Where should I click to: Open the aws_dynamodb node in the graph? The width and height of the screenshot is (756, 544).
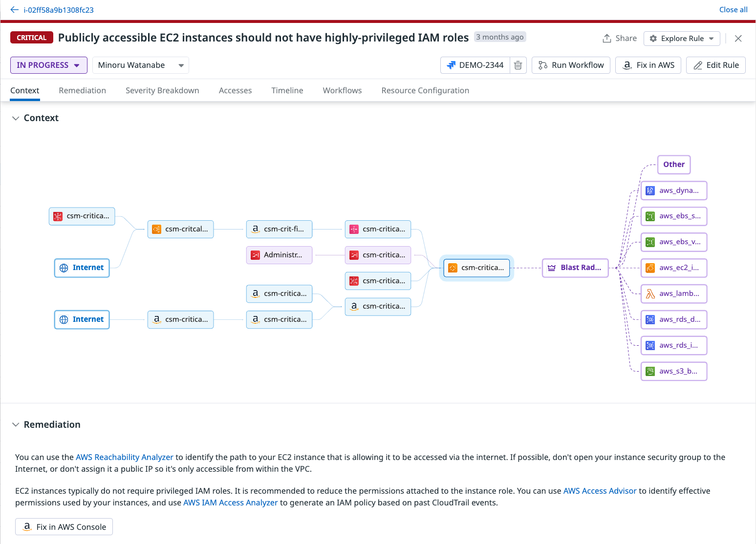tap(673, 190)
